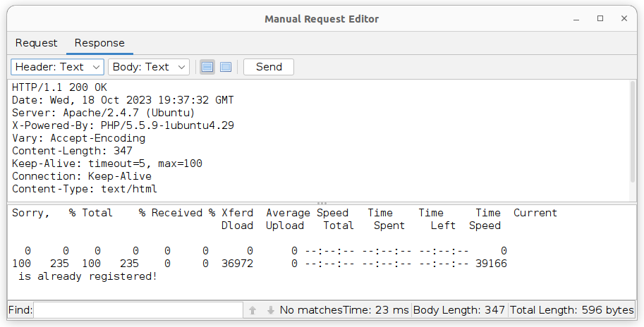Click the Body Length status label
The height and width of the screenshot is (327, 644).
pyautogui.click(x=459, y=310)
